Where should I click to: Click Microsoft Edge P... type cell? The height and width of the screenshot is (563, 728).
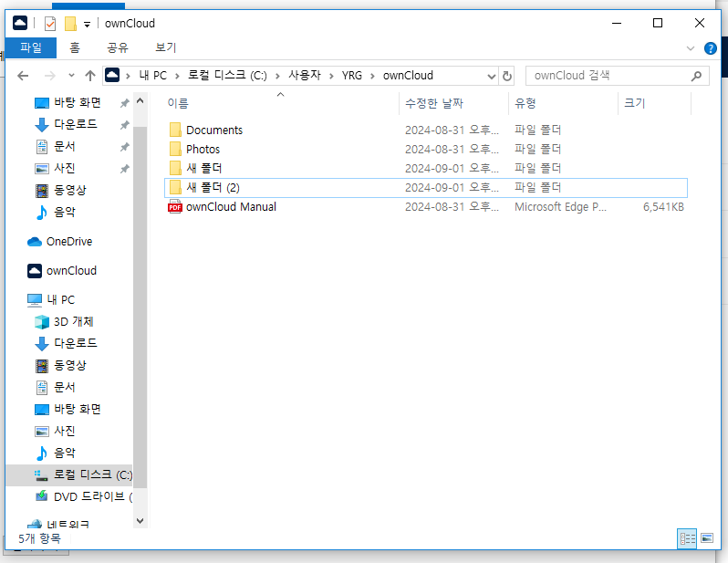pyautogui.click(x=560, y=207)
